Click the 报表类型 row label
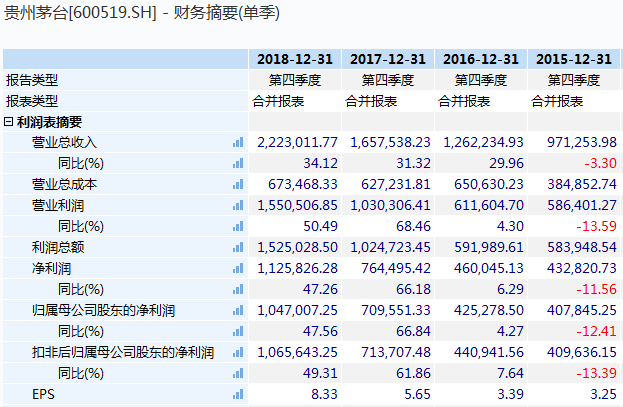The height and width of the screenshot is (407, 623). (32, 101)
